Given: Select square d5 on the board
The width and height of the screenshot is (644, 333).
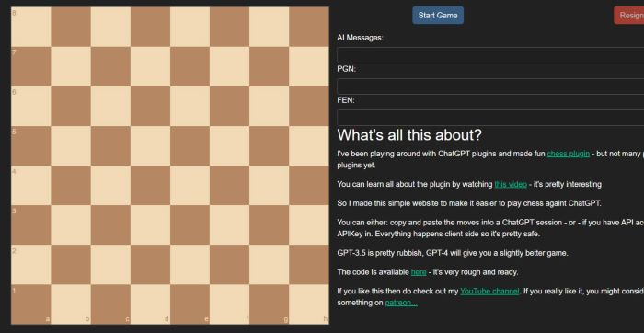Looking at the screenshot, I should coord(150,145).
